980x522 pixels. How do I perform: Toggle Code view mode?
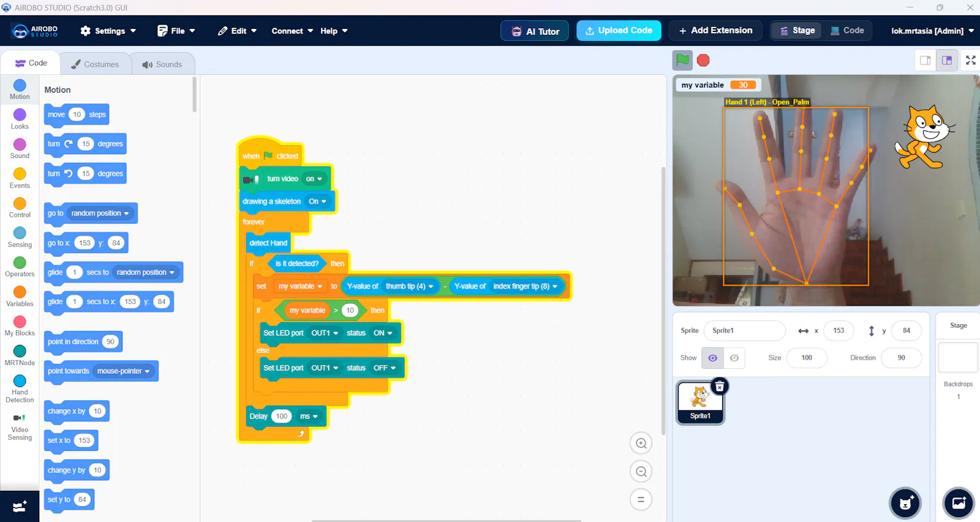pos(847,31)
